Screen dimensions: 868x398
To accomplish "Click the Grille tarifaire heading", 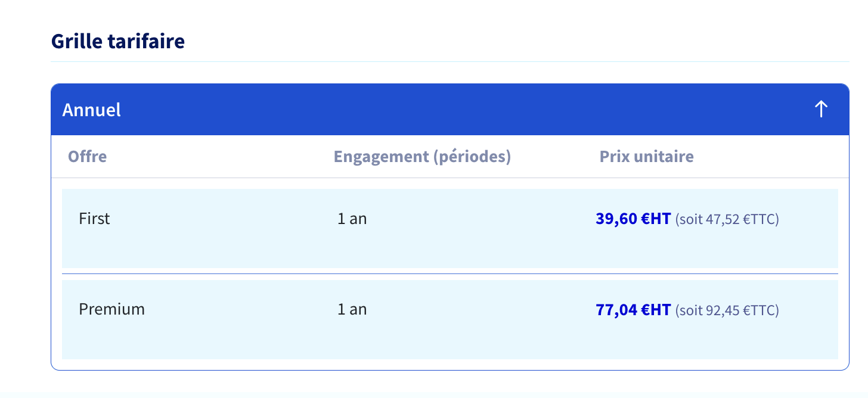I will 118,41.
